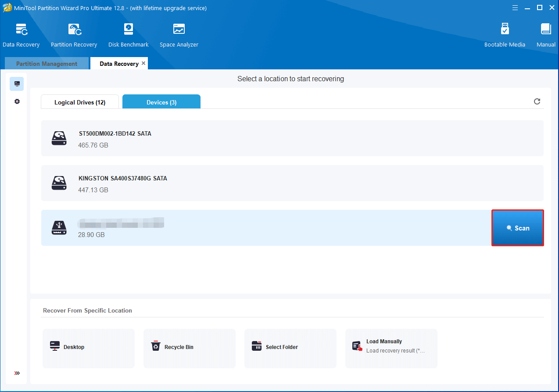Open the Data Recovery tool in toolbar
The image size is (559, 392).
point(21,35)
